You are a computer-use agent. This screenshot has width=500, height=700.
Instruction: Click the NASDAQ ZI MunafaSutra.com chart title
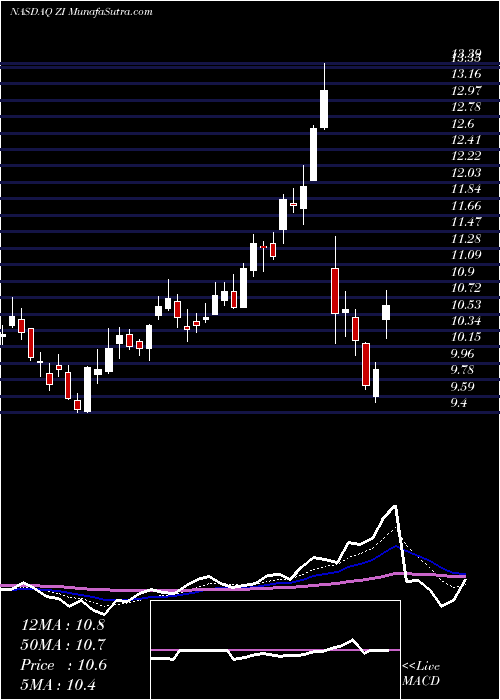pos(81,12)
